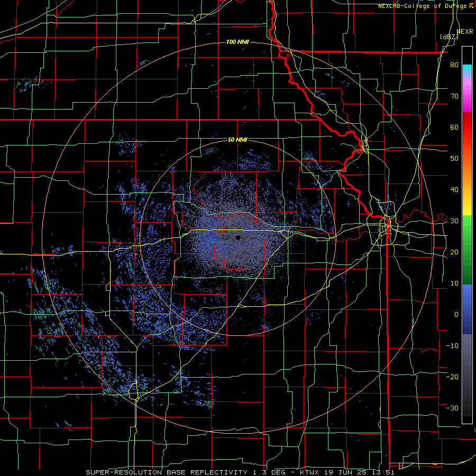Screen dimensions: 476x476
Task: Click the -30 value on the dBZ scale
Action: [x=452, y=408]
